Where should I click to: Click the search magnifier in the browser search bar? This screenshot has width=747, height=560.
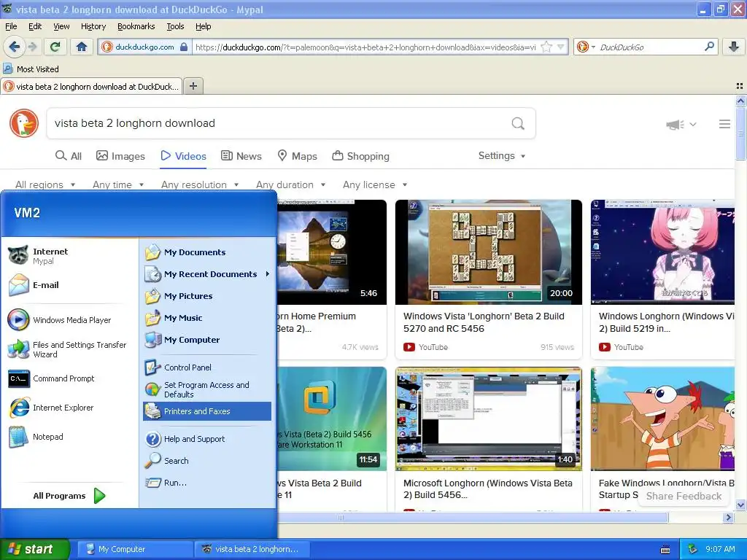point(709,47)
